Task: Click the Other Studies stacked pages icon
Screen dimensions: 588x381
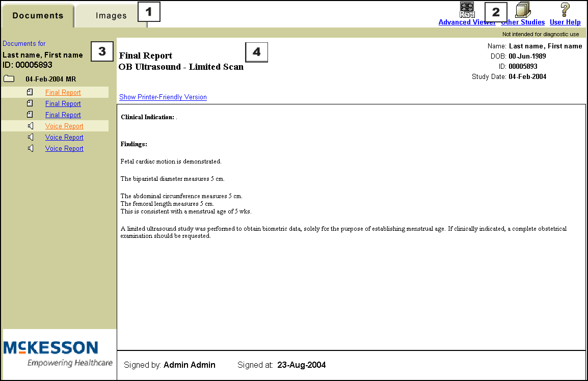Action: tap(523, 10)
